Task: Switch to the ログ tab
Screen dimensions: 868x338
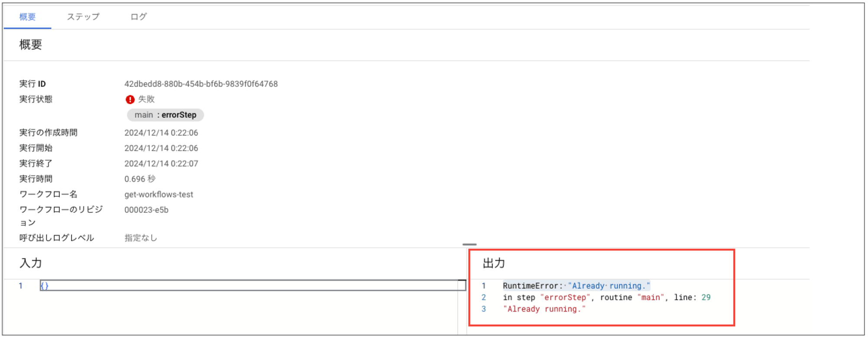Action: (x=138, y=17)
